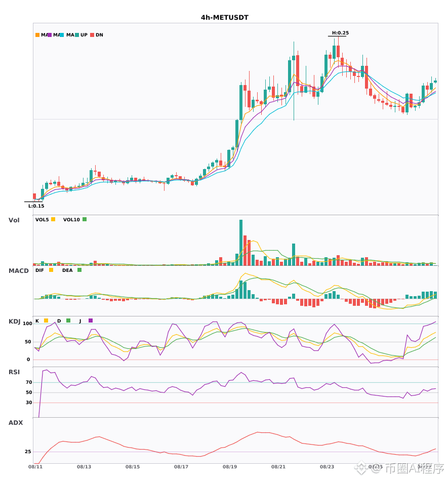This screenshot has width=448, height=481.
Task: Click the ADX panel label
Action: click(16, 423)
